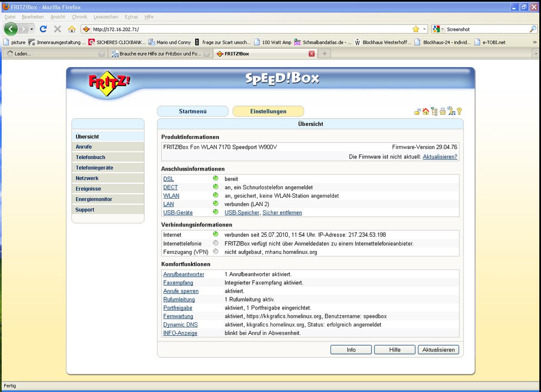
Task: Open a new tab with the plus button
Action: (325, 54)
